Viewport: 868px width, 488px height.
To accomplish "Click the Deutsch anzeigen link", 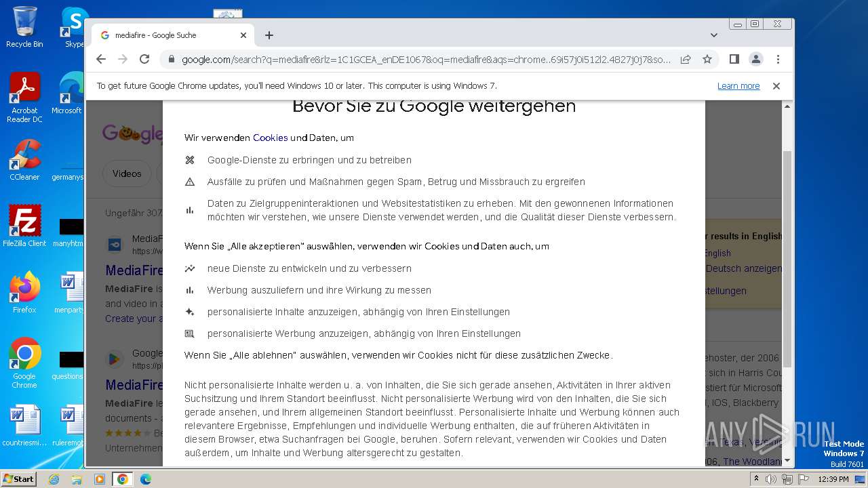I will click(744, 268).
